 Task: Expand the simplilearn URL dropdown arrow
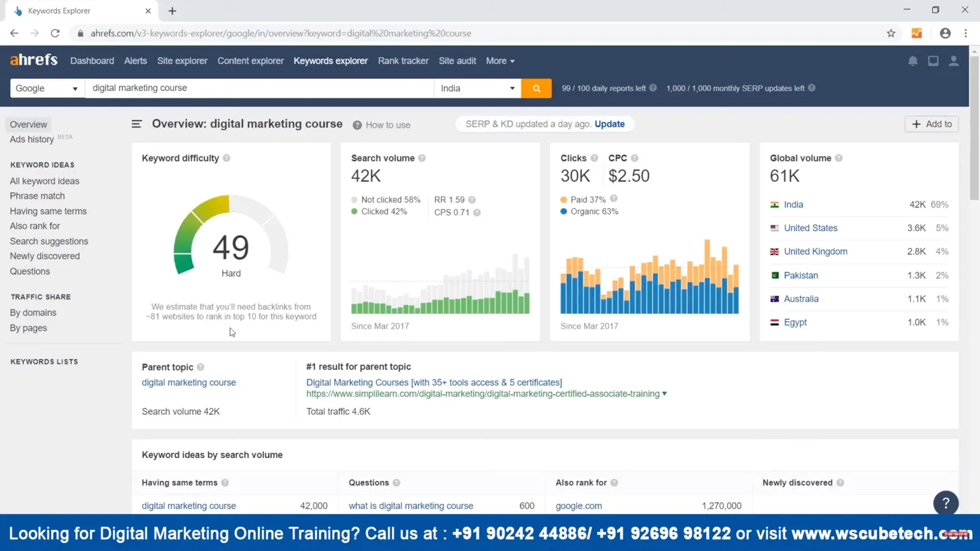pos(665,394)
